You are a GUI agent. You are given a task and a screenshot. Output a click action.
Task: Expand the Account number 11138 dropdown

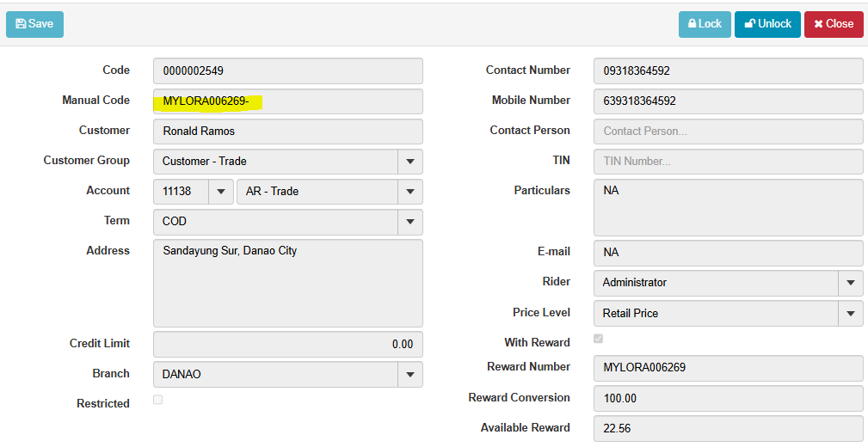coord(220,191)
